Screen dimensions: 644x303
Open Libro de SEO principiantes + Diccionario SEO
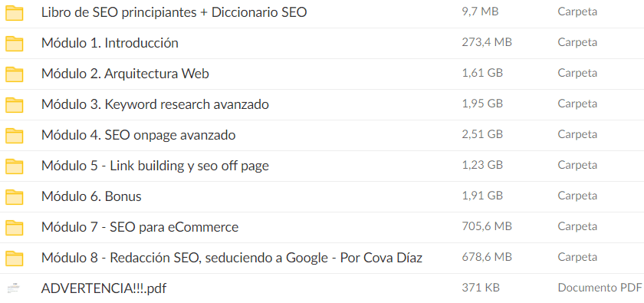coord(174,12)
